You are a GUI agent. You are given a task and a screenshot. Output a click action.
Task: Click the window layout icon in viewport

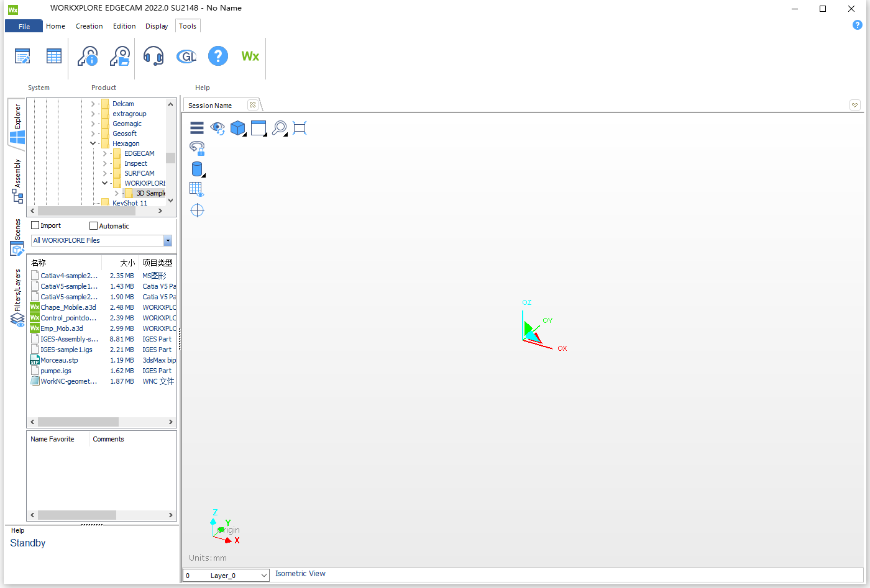[259, 129]
